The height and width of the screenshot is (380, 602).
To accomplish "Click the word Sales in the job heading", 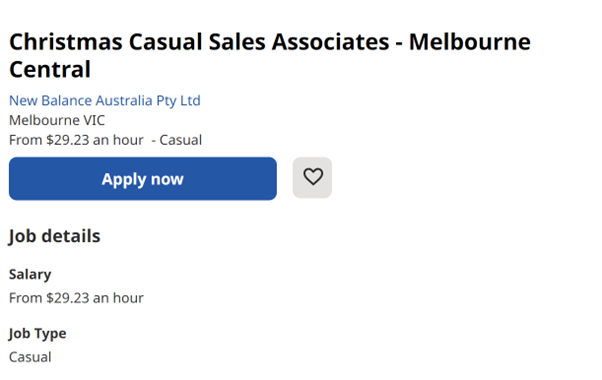I will 237,41.
